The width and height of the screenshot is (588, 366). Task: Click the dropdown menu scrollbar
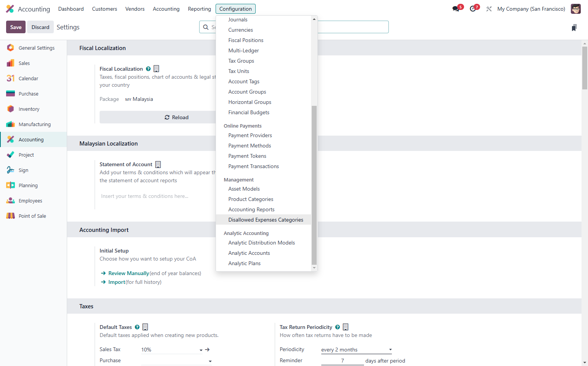coord(314,185)
